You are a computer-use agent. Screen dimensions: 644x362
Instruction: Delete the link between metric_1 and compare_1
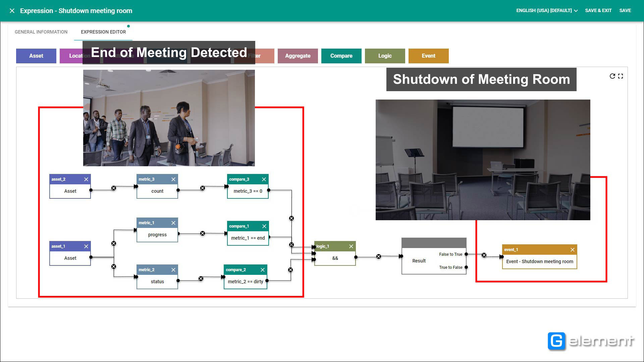tap(203, 233)
